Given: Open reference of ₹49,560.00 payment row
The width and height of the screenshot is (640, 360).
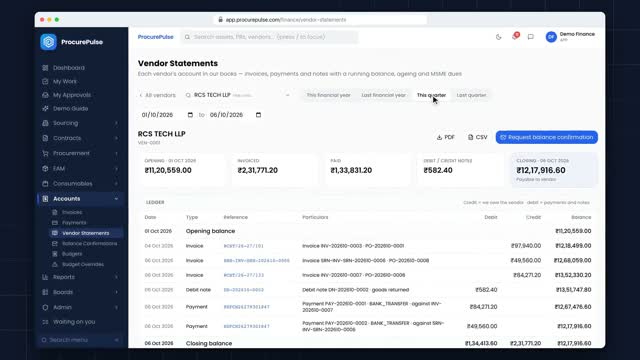Looking at the screenshot, I should 247,327.
